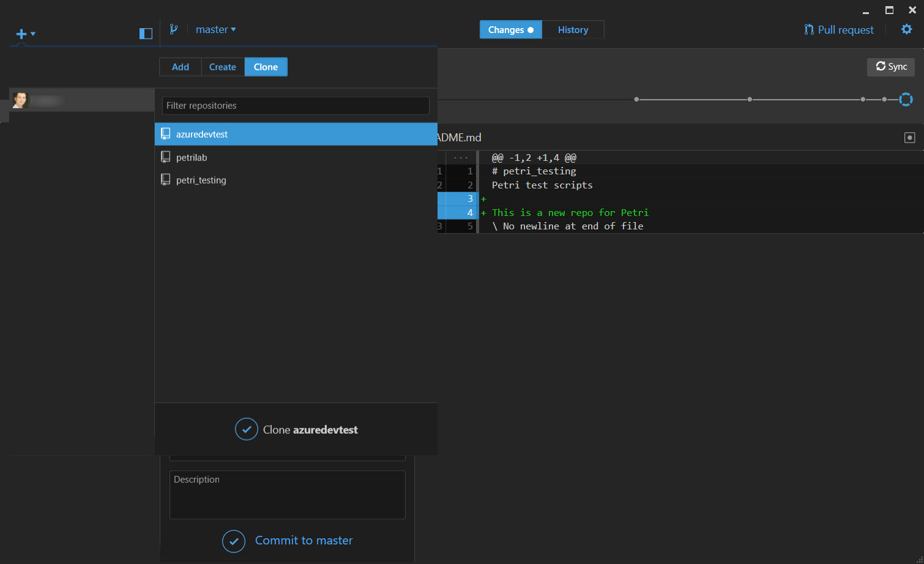
Task: Focus the commit Description field
Action: (288, 495)
